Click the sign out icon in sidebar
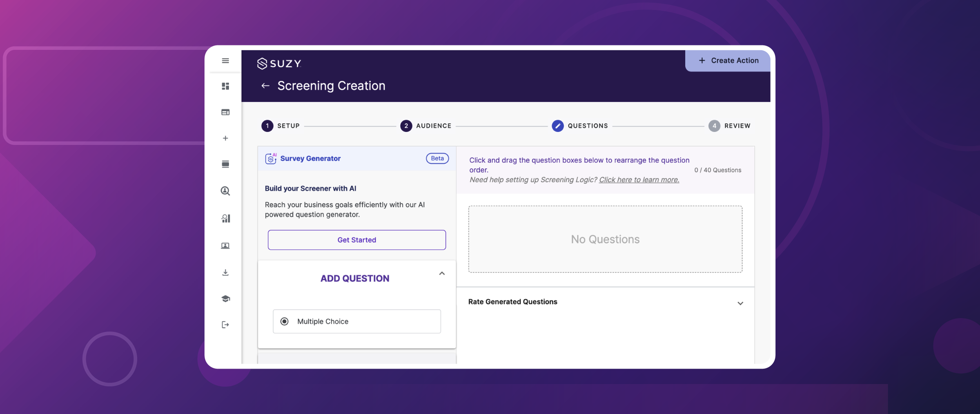Screen dimensions: 980x414 [x=225, y=324]
